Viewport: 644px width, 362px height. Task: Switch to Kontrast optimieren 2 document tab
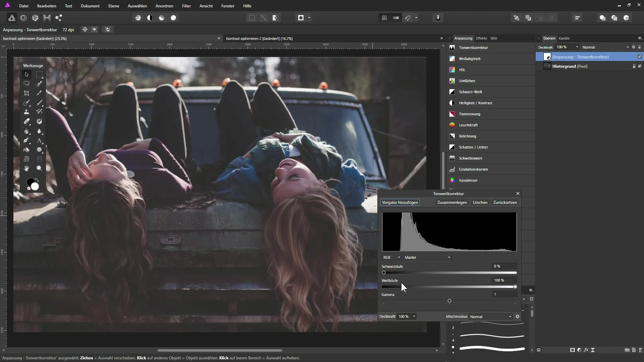(x=259, y=39)
